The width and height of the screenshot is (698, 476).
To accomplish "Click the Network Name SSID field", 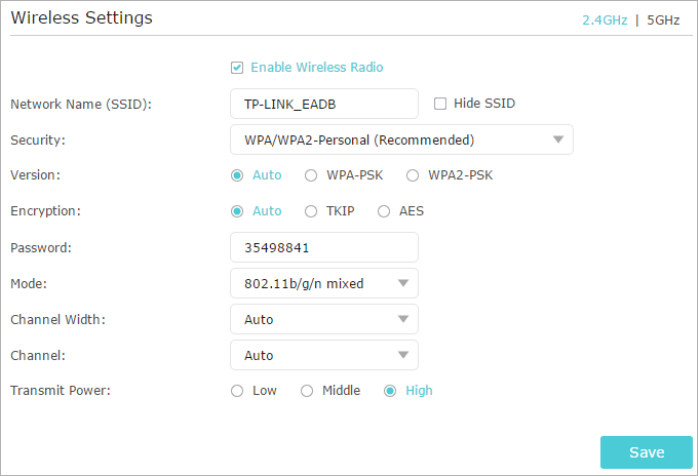I will click(324, 103).
